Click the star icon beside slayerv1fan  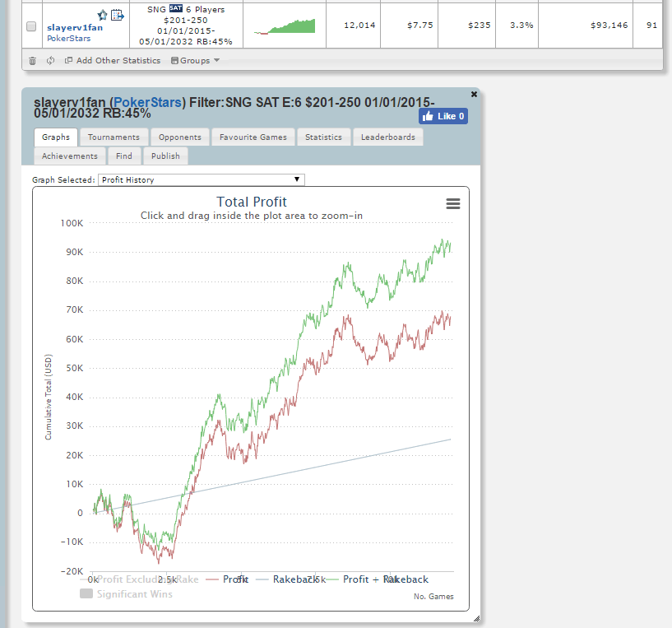(x=102, y=16)
